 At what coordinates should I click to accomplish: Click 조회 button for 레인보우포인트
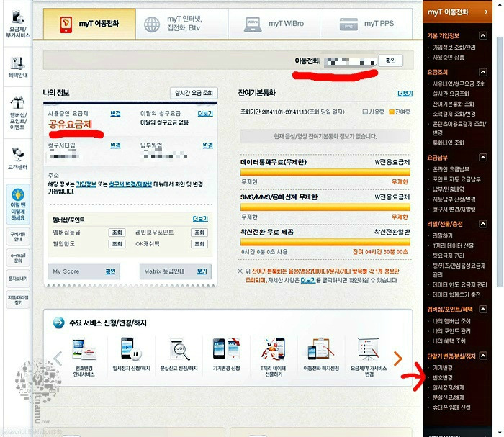[x=199, y=233]
